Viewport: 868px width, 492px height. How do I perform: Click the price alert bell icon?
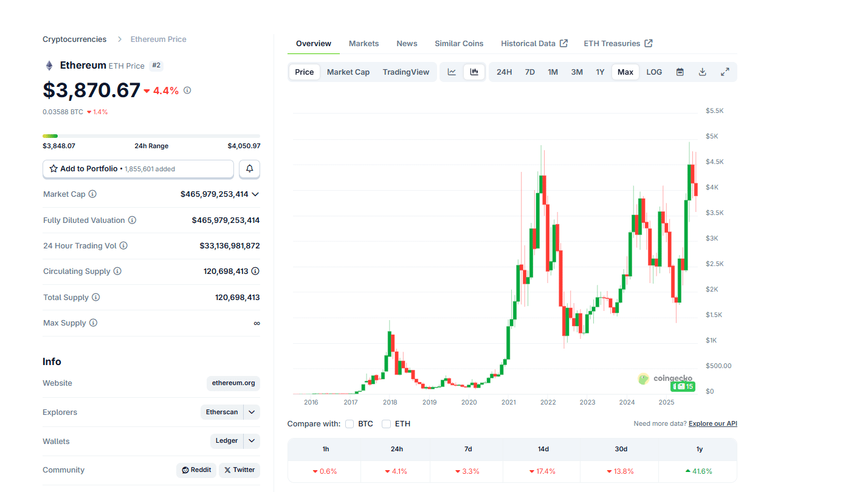click(249, 169)
